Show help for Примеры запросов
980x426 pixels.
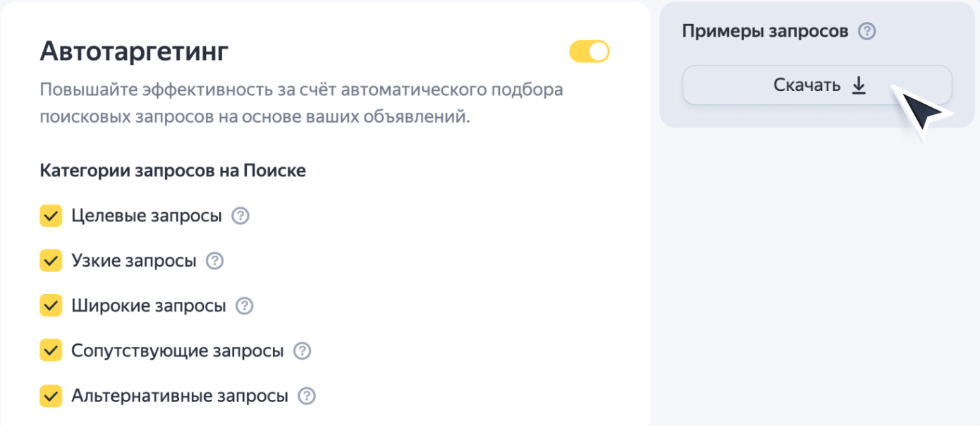pos(867,32)
